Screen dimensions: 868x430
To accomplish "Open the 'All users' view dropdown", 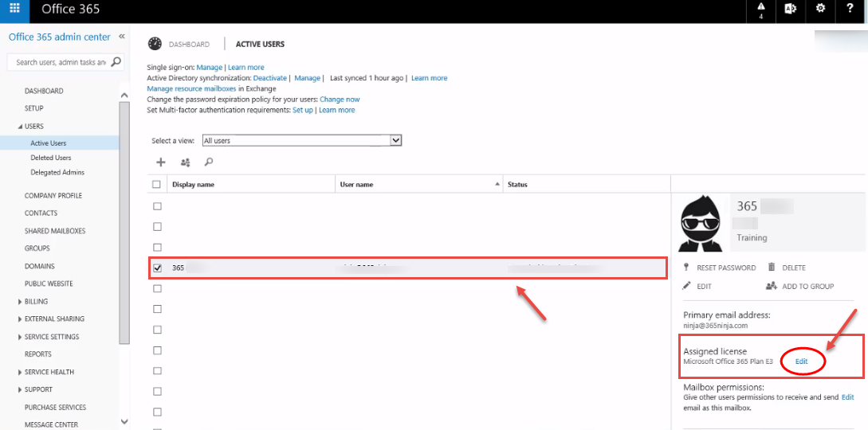I will click(x=302, y=140).
